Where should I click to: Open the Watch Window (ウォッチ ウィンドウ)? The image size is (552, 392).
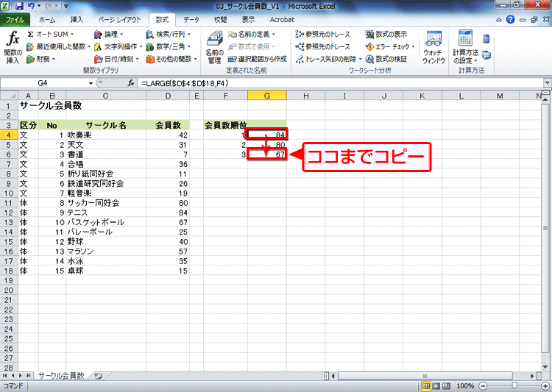(434, 48)
